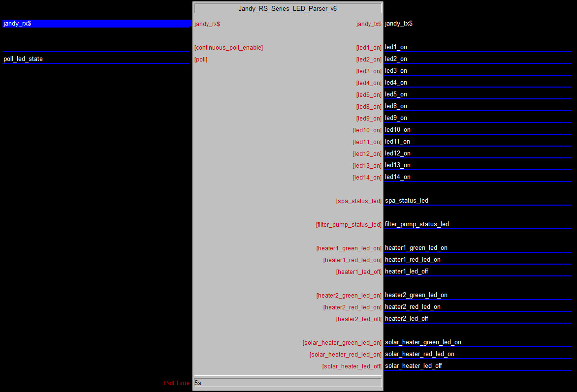Screen dimensions: 577x392
Task: Click the red [led9_on] pin label
Action: [x=369, y=118]
